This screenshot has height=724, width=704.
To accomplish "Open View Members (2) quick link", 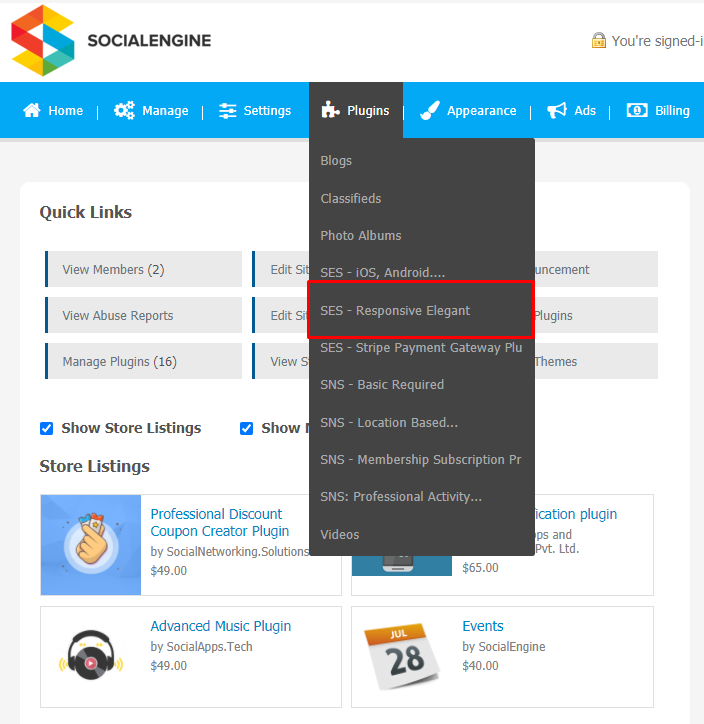I will (x=144, y=269).
